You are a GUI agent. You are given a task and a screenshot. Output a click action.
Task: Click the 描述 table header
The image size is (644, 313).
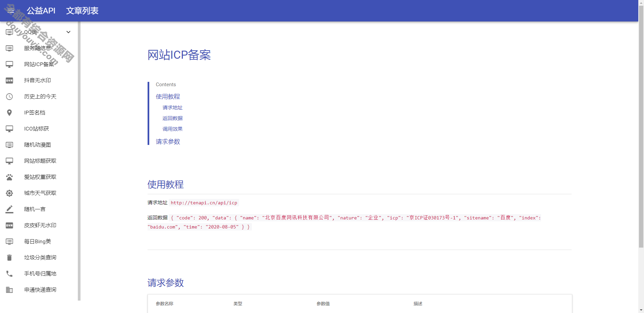[x=418, y=304]
